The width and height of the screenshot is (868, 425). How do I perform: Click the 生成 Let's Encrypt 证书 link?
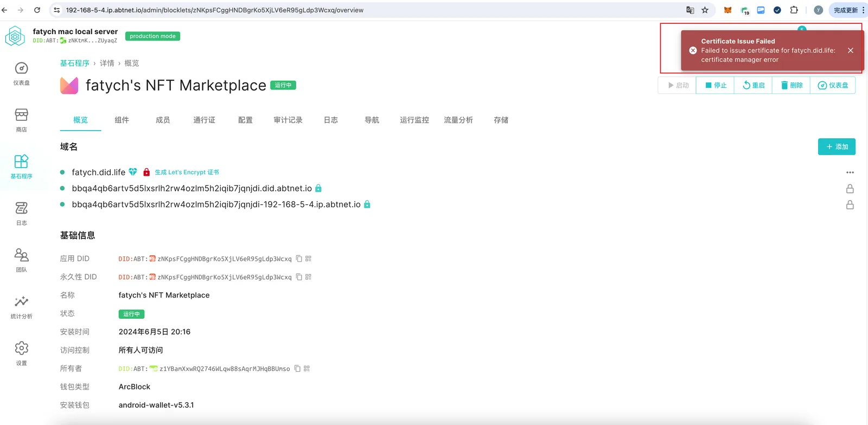point(187,172)
